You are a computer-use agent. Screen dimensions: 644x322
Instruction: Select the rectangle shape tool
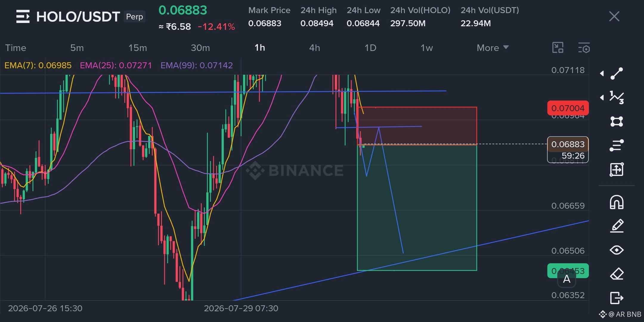pos(617,121)
